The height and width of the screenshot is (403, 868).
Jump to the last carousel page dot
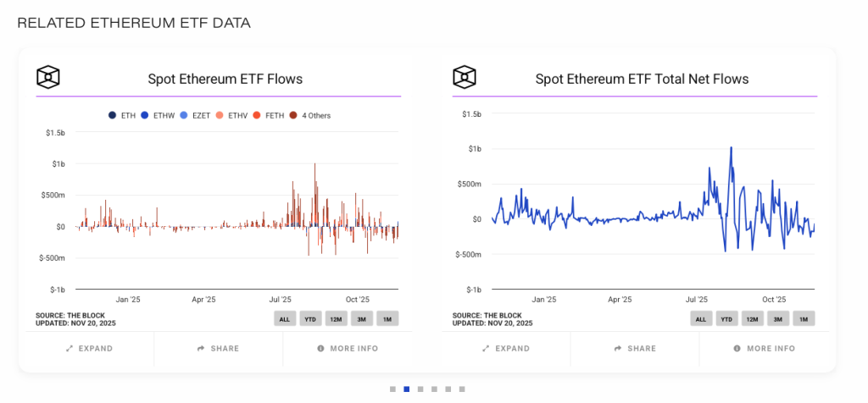[462, 389]
